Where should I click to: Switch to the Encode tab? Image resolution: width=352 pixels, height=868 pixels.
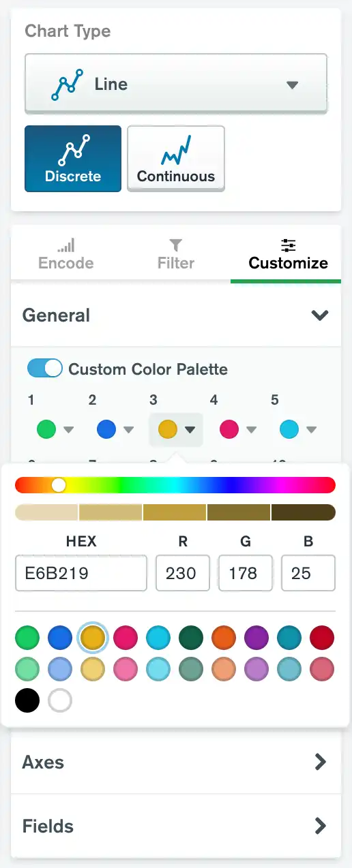tap(66, 254)
